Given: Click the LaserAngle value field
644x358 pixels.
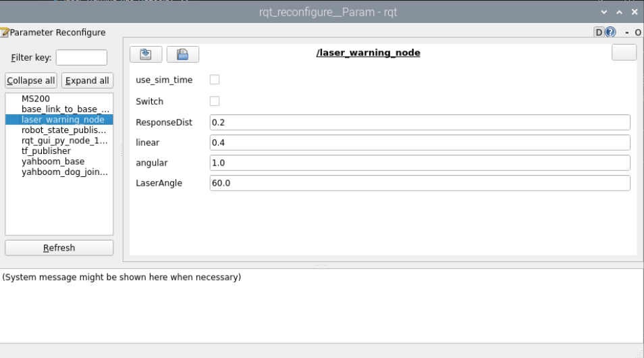Looking at the screenshot, I should coord(419,183).
